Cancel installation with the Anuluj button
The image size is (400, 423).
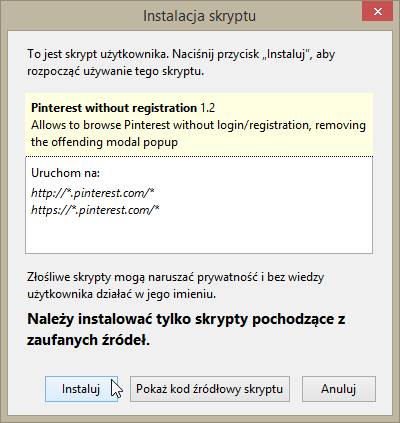tap(339, 389)
